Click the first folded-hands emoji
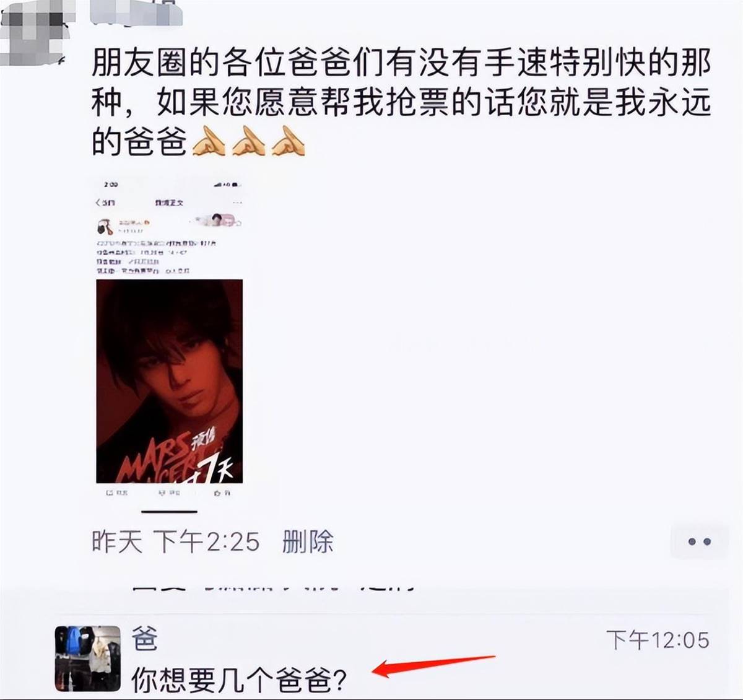This screenshot has width=743, height=700. point(209,141)
